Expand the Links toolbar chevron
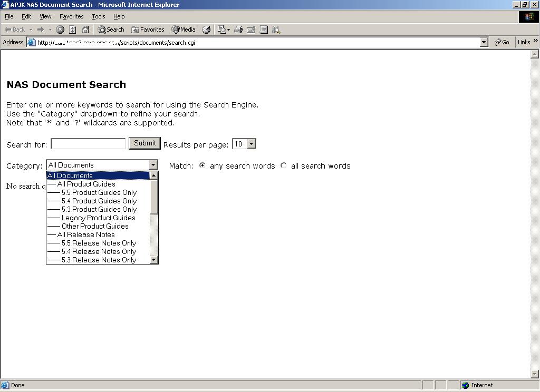This screenshot has height=392, width=540. (536, 41)
